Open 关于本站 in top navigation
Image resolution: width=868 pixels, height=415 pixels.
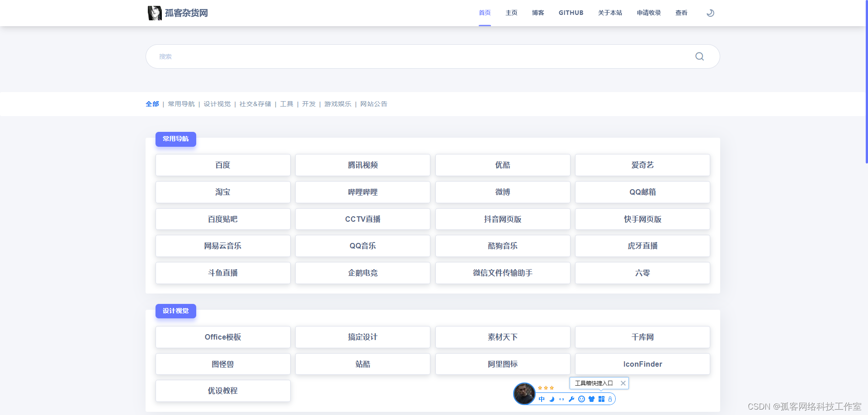point(610,13)
